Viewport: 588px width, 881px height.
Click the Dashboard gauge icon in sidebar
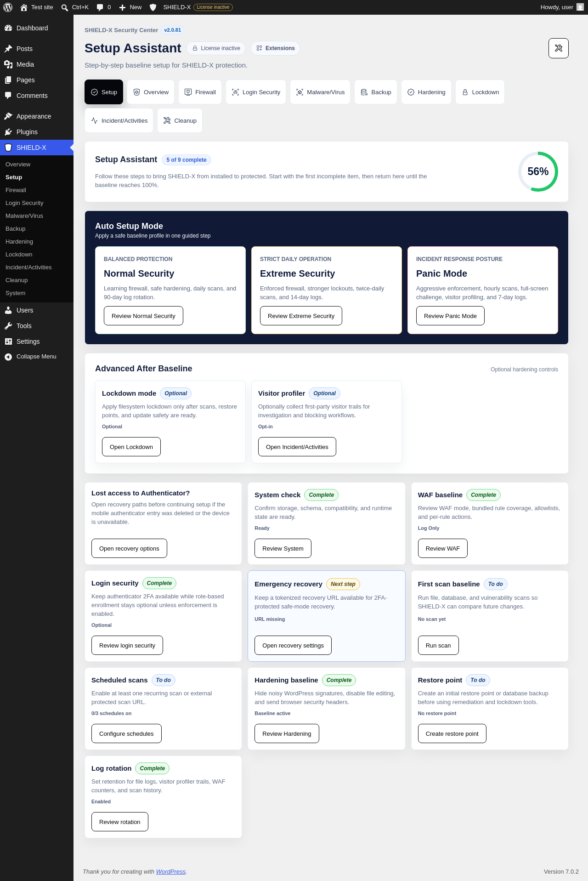click(x=8, y=28)
